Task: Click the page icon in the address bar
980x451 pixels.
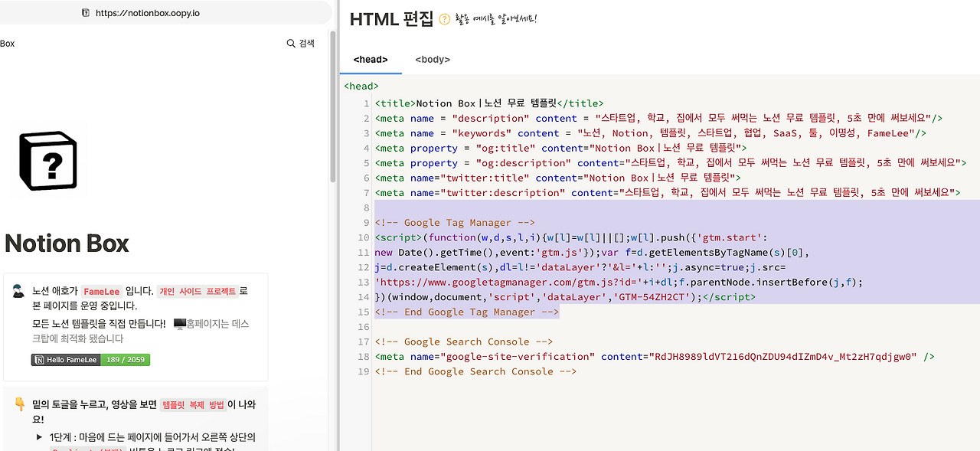Action: (86, 13)
